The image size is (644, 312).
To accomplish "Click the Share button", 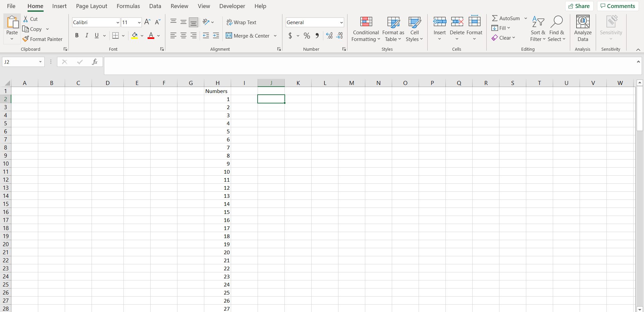I will click(580, 6).
